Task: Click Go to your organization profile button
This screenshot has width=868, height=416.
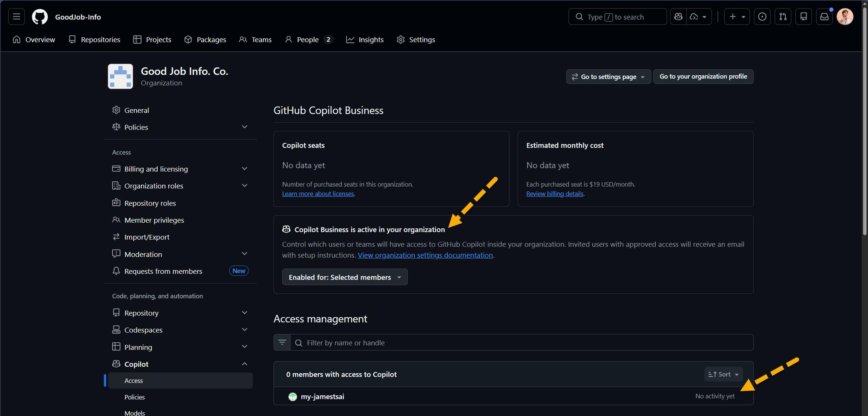Action: 703,77
